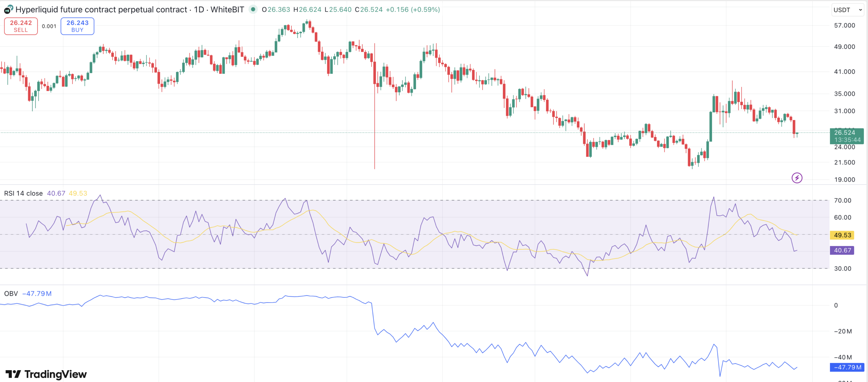Click the 0.001 spread value
The image size is (868, 382).
(49, 26)
